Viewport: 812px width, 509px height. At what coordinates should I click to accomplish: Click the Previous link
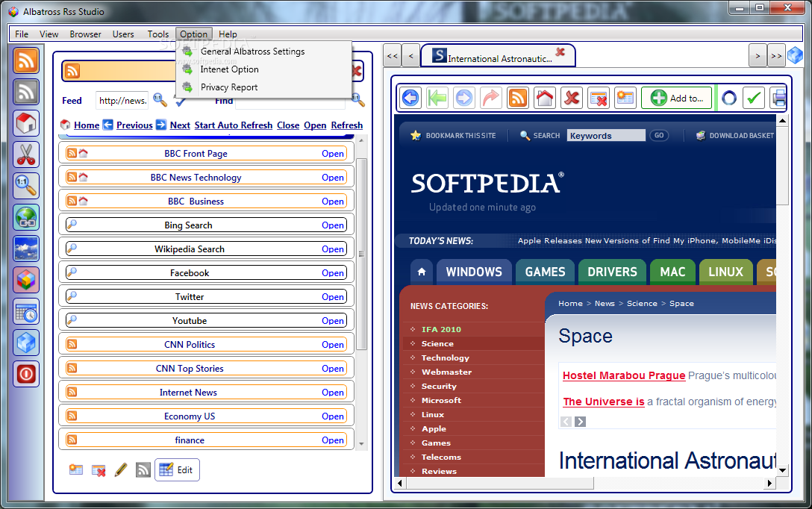click(x=134, y=125)
